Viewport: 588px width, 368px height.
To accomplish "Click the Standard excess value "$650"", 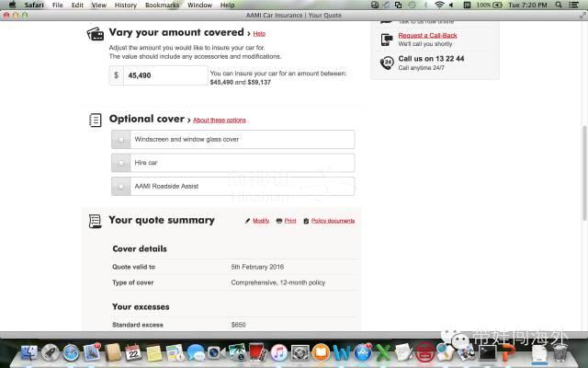I will pyautogui.click(x=238, y=325).
